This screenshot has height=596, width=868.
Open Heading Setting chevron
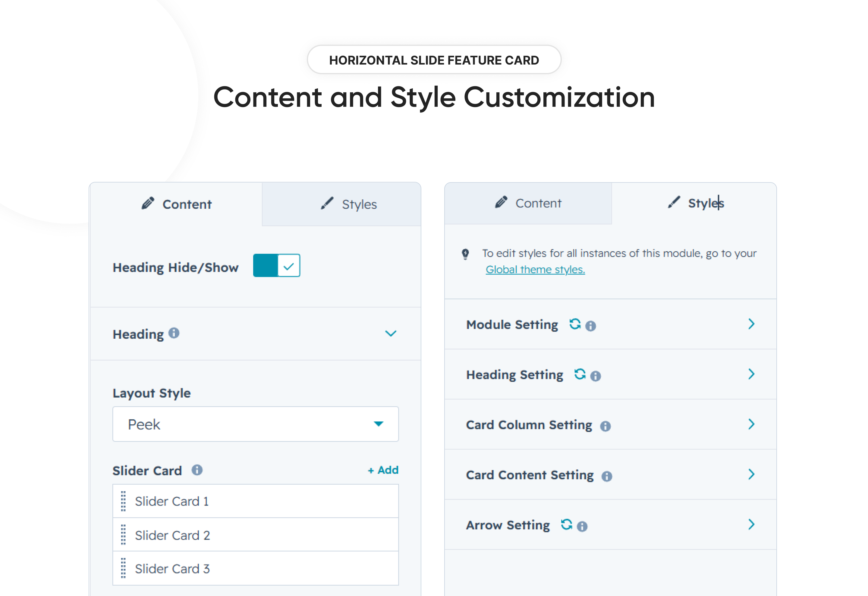pos(752,374)
